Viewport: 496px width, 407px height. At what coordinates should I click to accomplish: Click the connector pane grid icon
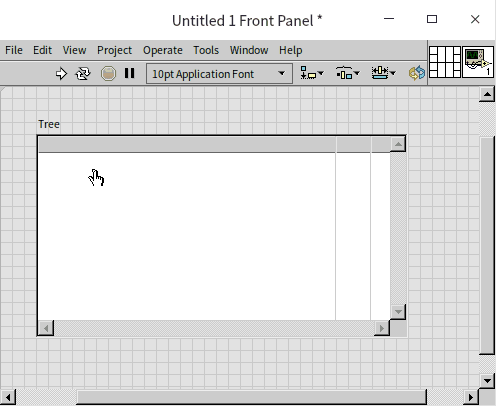point(445,62)
